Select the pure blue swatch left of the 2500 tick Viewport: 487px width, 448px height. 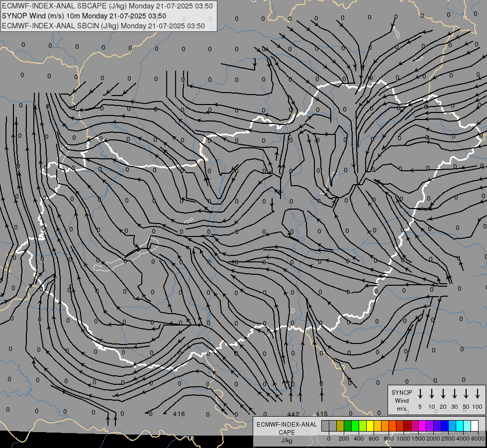(445, 426)
